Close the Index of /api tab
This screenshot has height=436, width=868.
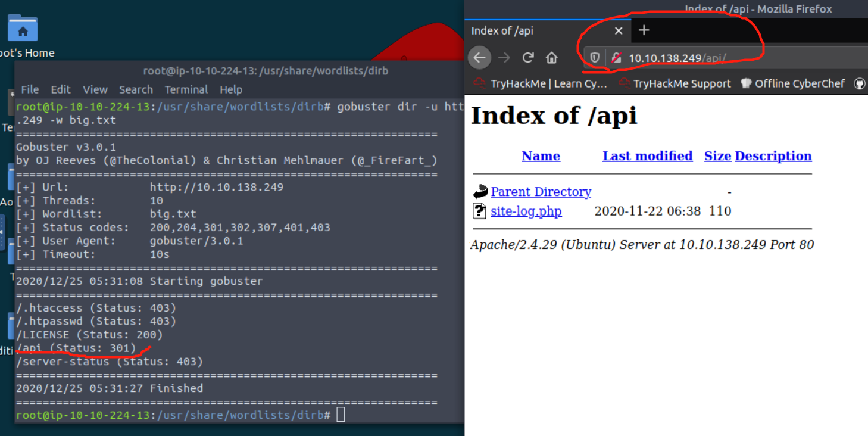tap(619, 31)
